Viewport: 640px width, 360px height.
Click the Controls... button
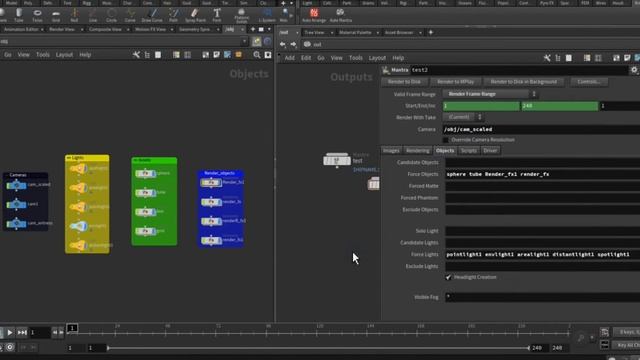pos(589,82)
